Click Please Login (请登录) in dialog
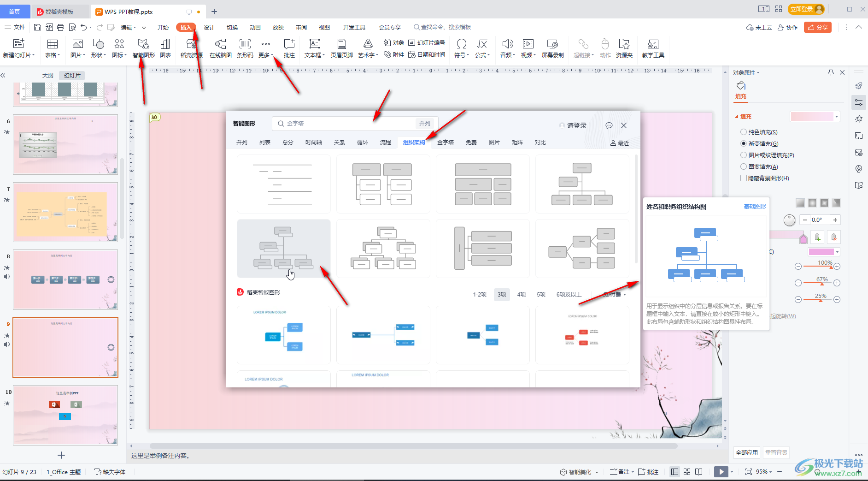This screenshot has width=868, height=481. [573, 125]
